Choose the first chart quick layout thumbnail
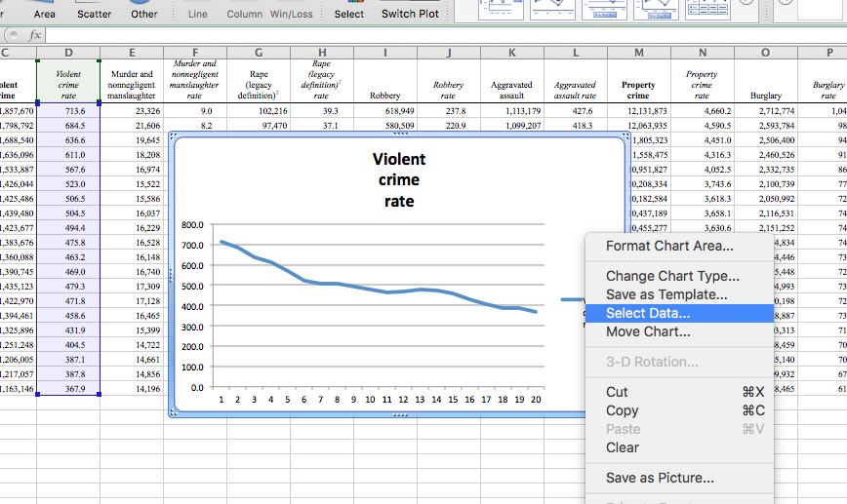This screenshot has width=847, height=504. (504, 10)
